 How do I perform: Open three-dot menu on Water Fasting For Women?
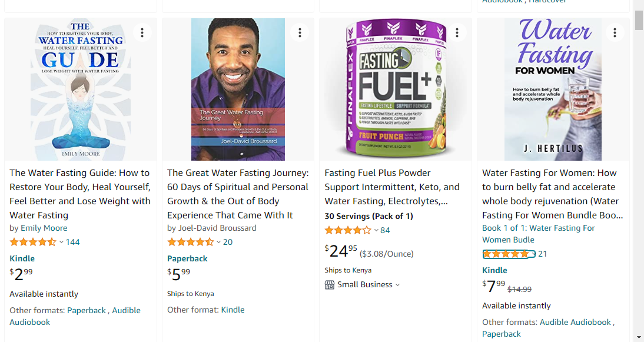tap(615, 32)
